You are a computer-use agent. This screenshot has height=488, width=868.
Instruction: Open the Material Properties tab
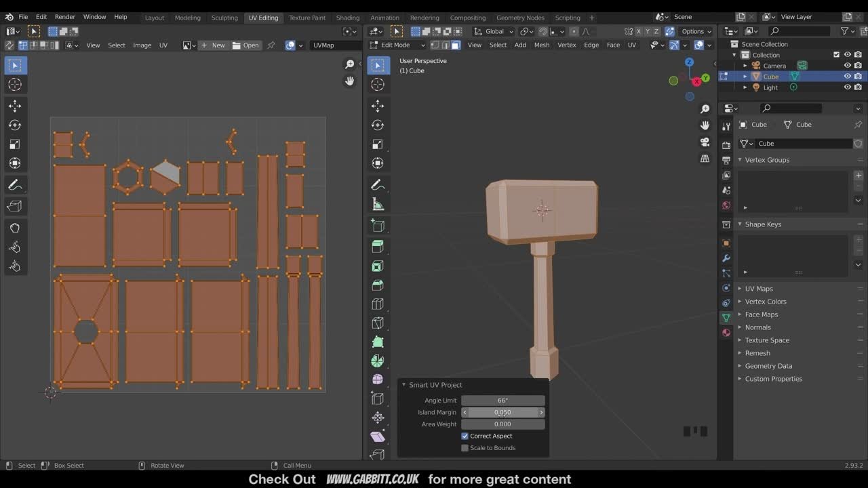[726, 332]
